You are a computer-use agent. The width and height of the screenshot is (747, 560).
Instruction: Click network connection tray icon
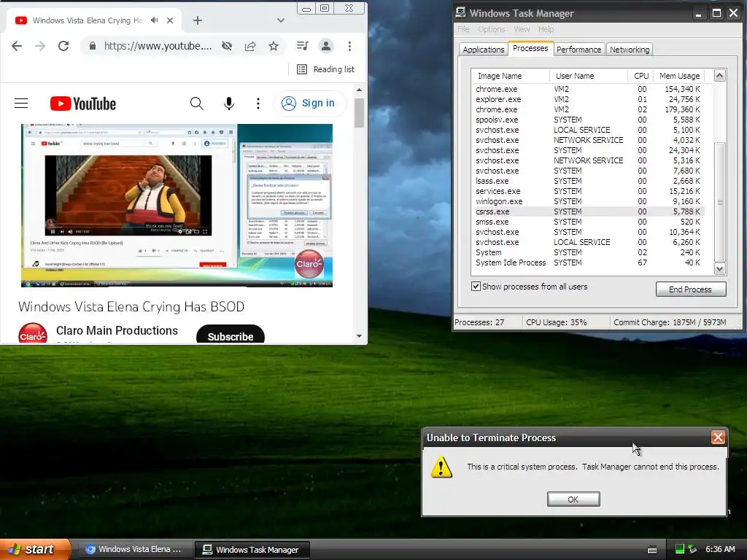(692, 549)
